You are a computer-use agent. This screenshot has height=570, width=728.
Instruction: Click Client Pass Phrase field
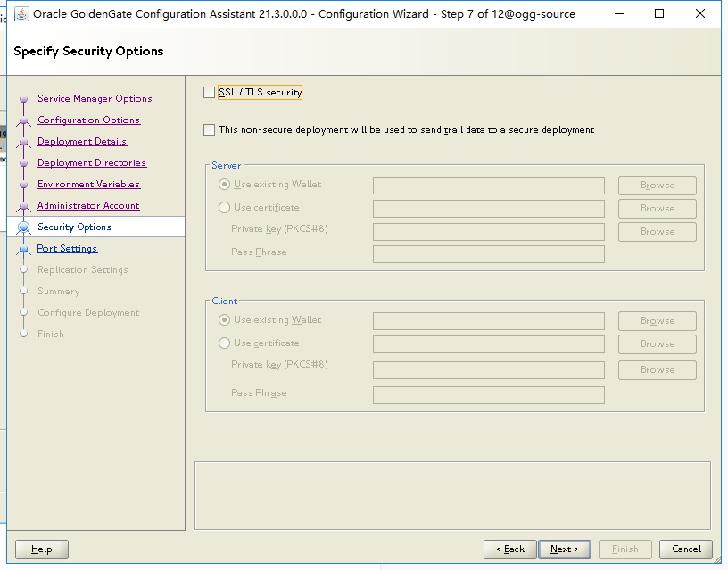[488, 395]
